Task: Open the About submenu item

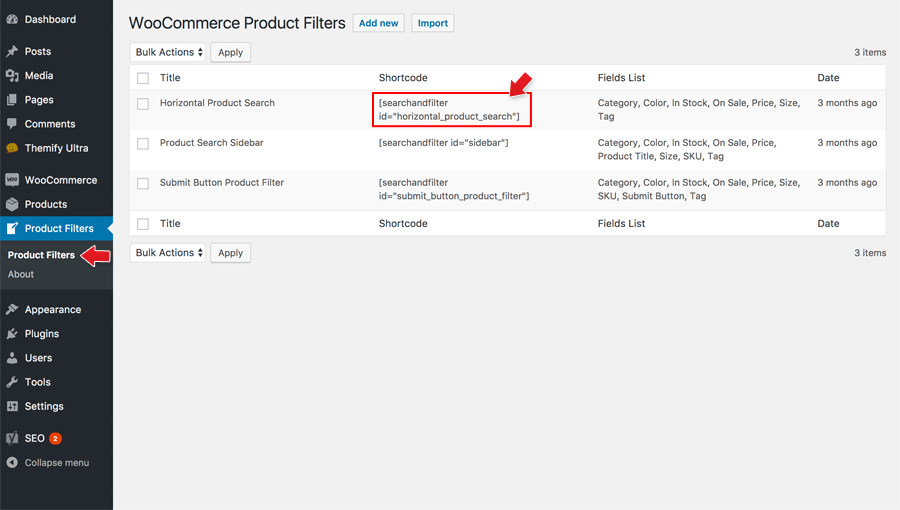Action: 21,274
